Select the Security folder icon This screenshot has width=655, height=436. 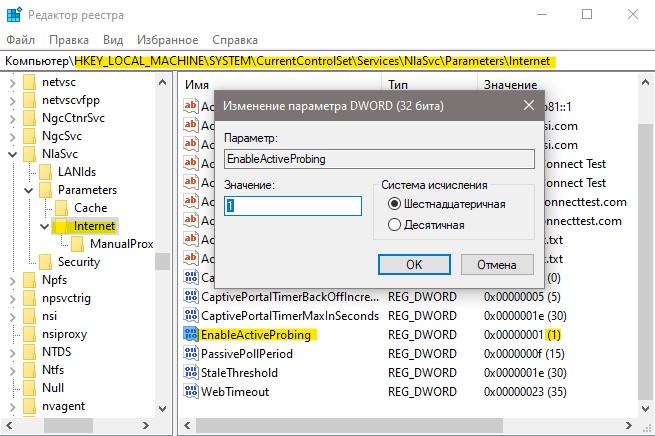click(46, 262)
